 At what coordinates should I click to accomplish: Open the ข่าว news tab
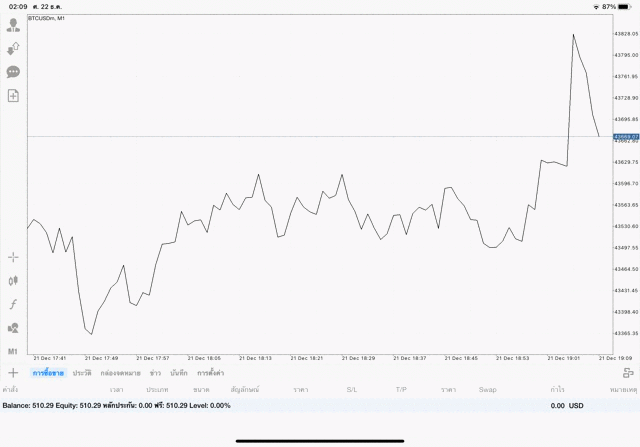155,372
